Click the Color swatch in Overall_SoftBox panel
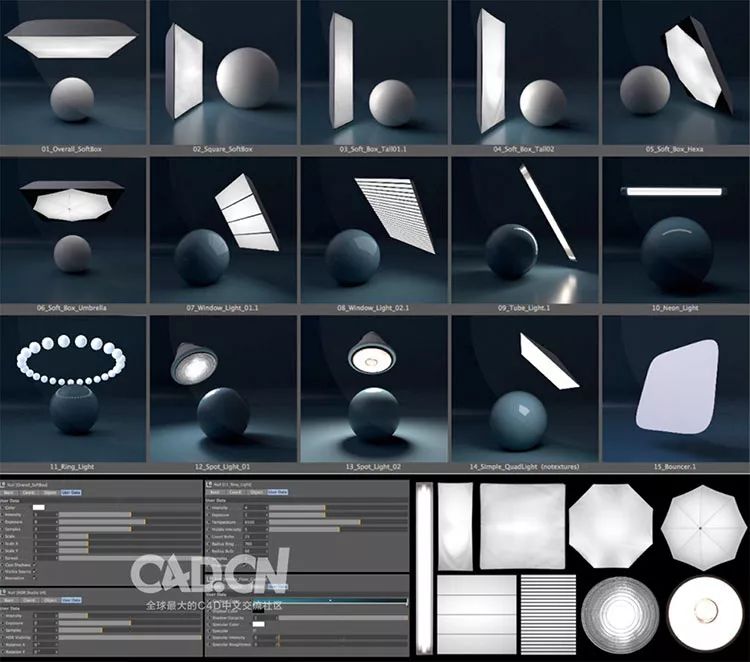Viewport: 750px width, 662px height. pos(40,508)
